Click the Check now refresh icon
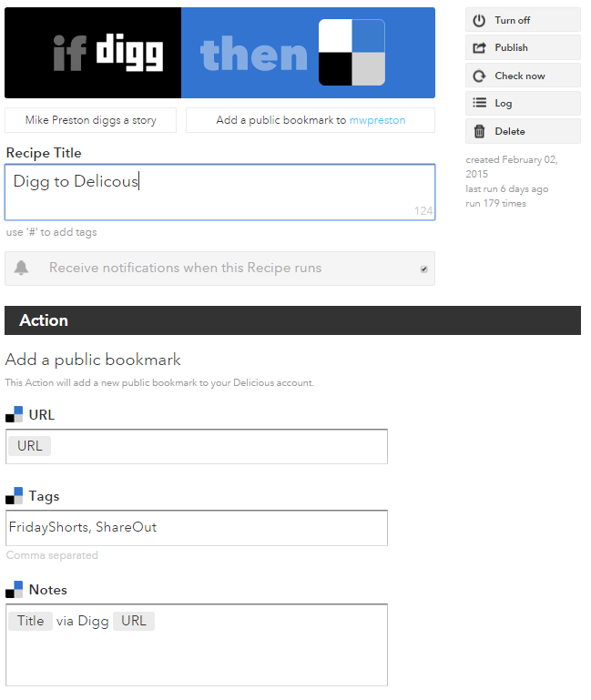Viewport: 591px width, 700px height. [x=479, y=76]
